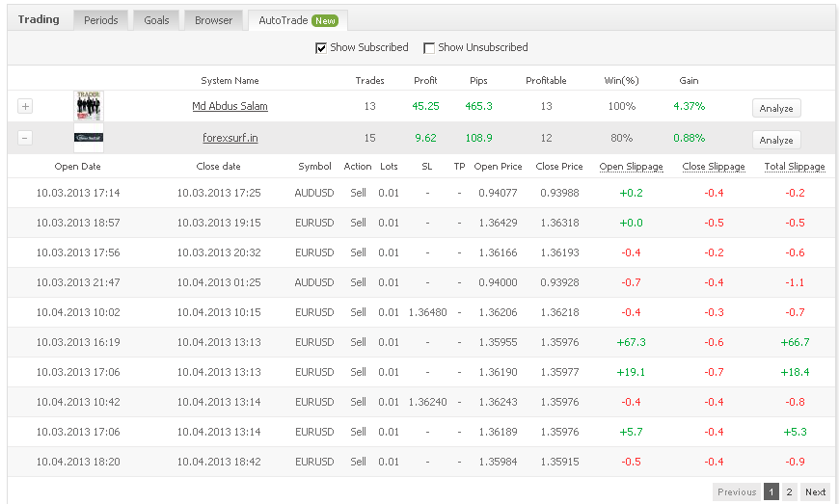Screen dimensions: 839x504
Task: Open the forexsurf.in system link
Action: tap(230, 138)
